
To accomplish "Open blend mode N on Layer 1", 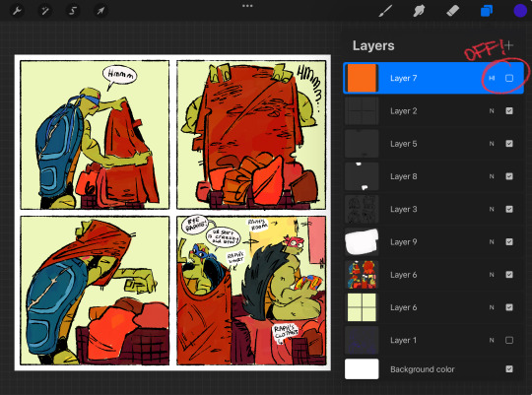I will 492,340.
